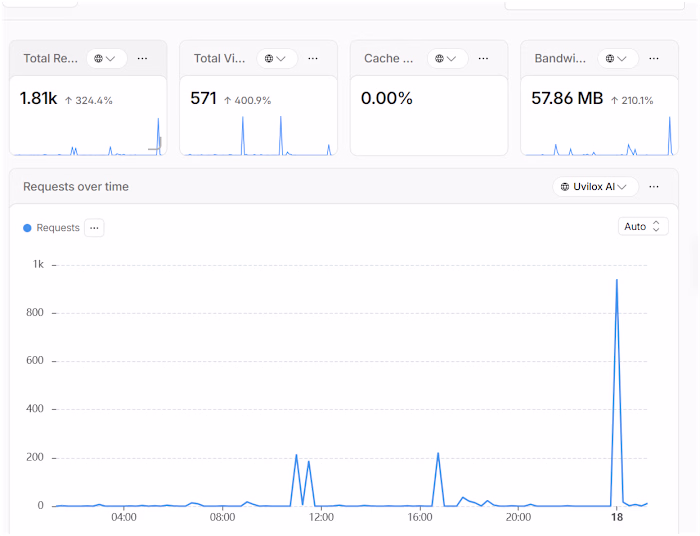Open more options for Requests over time

click(654, 187)
